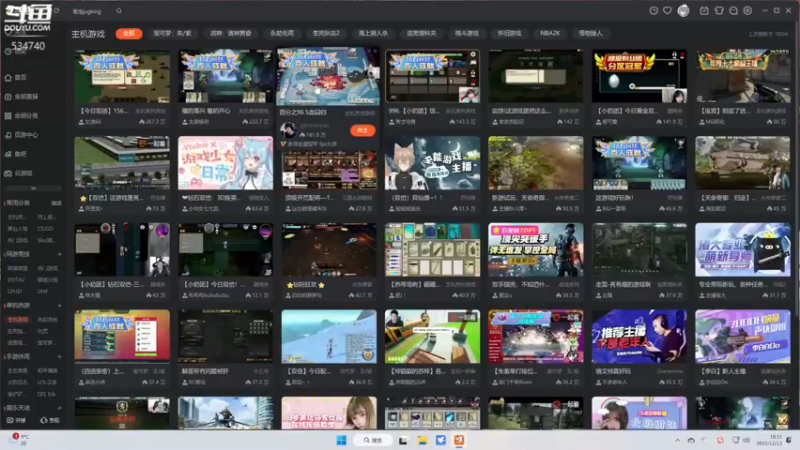
Task: Open the user avatar in the top bar
Action: [683, 11]
